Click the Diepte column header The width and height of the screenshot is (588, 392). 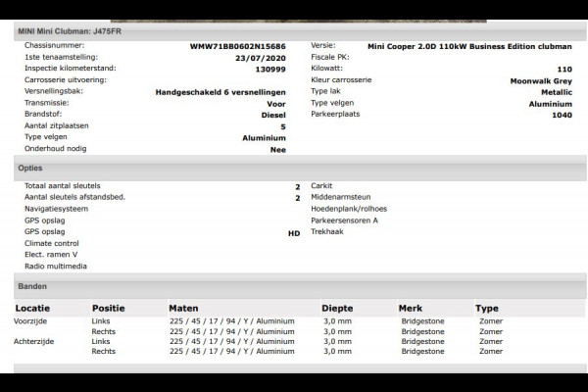pos(337,308)
